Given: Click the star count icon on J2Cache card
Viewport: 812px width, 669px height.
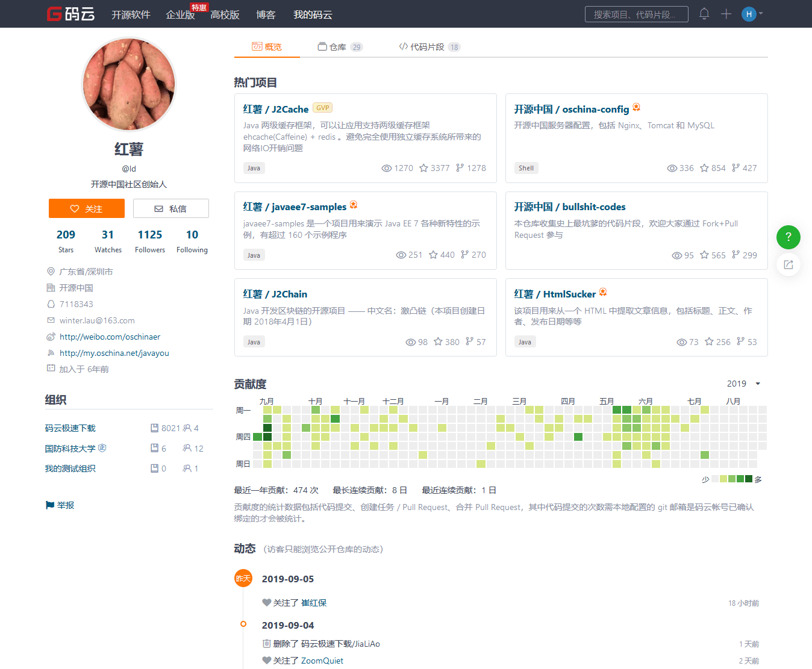Looking at the screenshot, I should pyautogui.click(x=423, y=168).
